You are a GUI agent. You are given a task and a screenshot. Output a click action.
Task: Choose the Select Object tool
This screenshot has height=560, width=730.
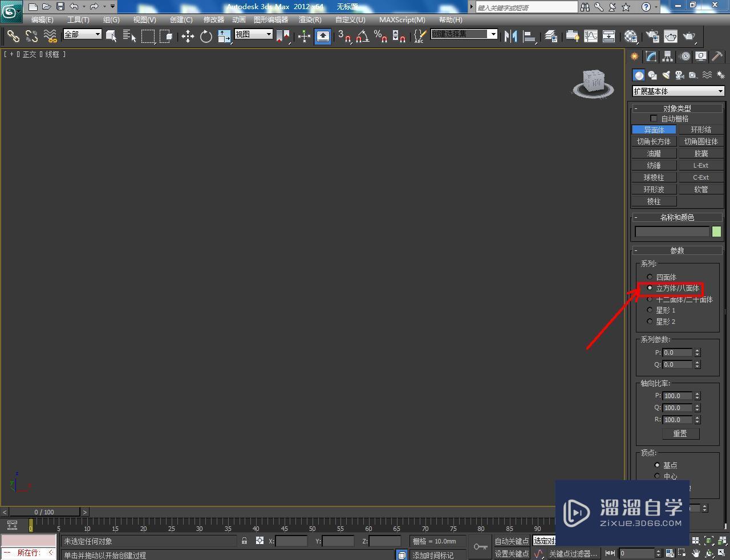tap(112, 36)
